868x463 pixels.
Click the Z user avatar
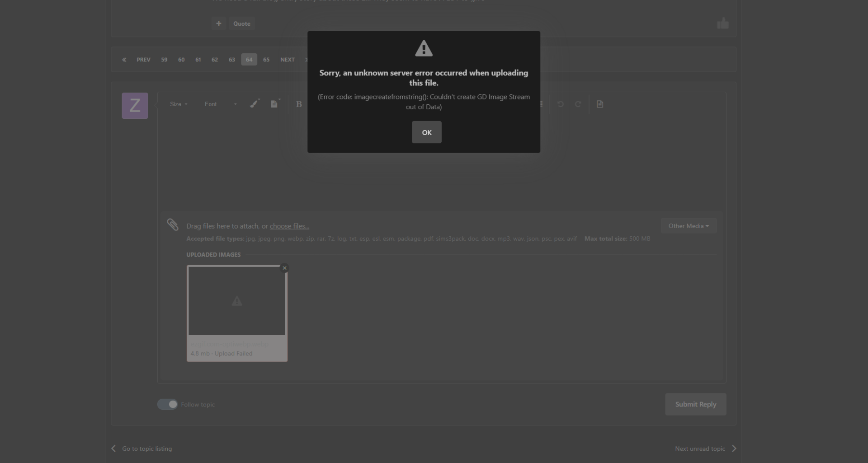pos(135,106)
